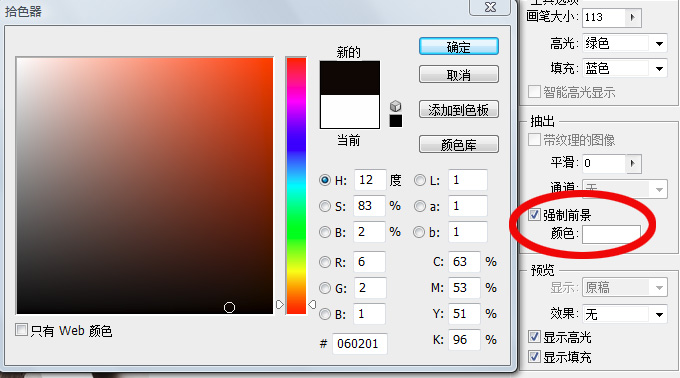Enable the 只有 Web 颜色 checkbox

point(21,330)
